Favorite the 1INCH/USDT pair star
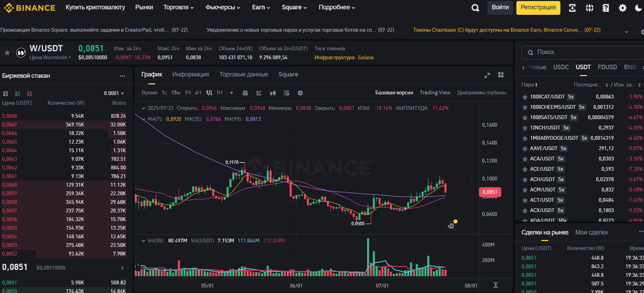Screen dimensions: 644x293 coord(525,128)
